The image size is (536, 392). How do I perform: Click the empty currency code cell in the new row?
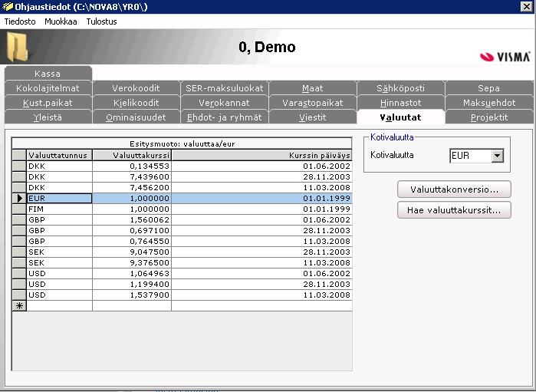pos(59,306)
